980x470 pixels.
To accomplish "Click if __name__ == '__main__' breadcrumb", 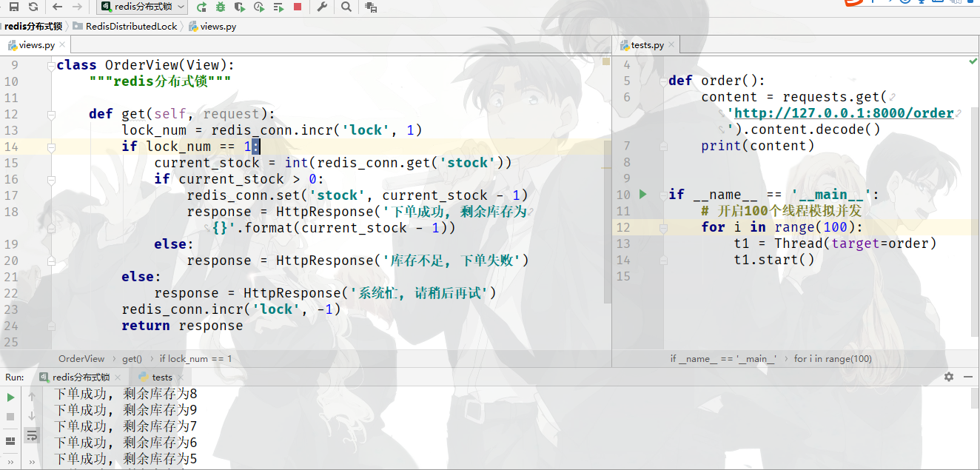I will pyautogui.click(x=723, y=359).
